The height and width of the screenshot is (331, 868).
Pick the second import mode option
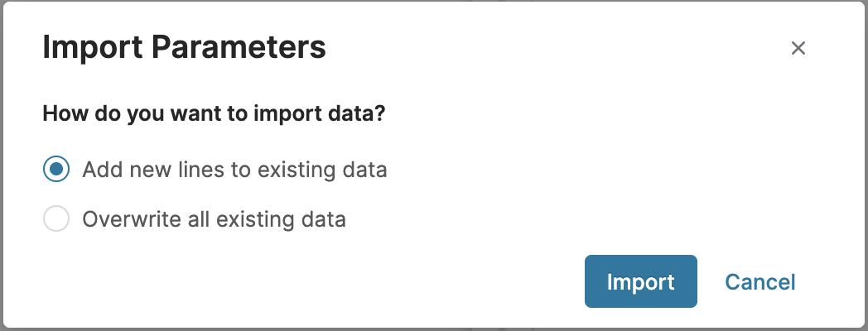56,220
